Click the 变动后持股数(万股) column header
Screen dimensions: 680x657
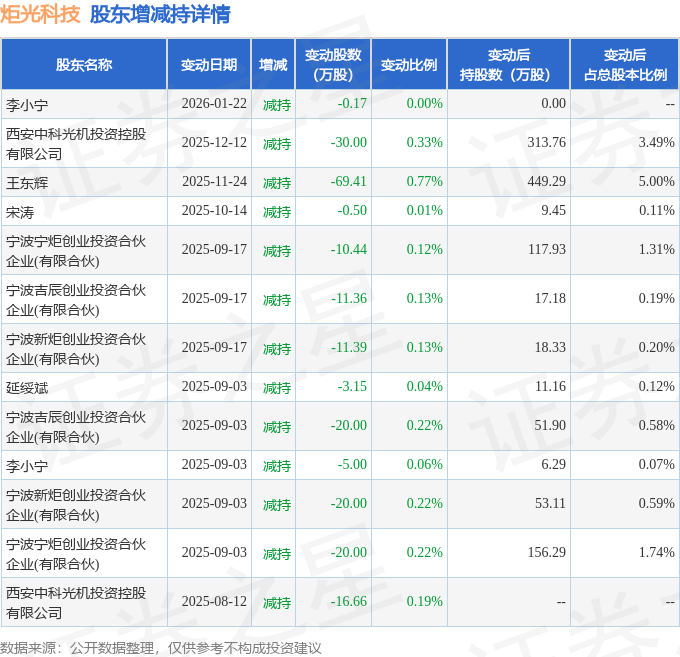[508, 65]
